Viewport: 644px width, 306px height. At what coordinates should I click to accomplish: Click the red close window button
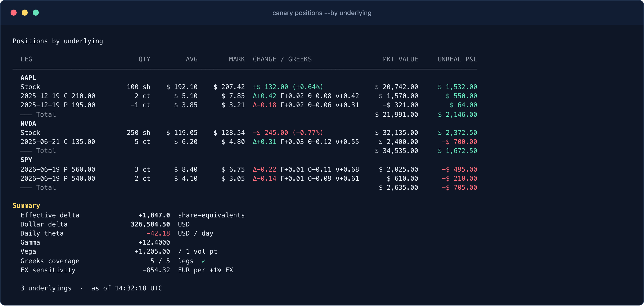[14, 13]
